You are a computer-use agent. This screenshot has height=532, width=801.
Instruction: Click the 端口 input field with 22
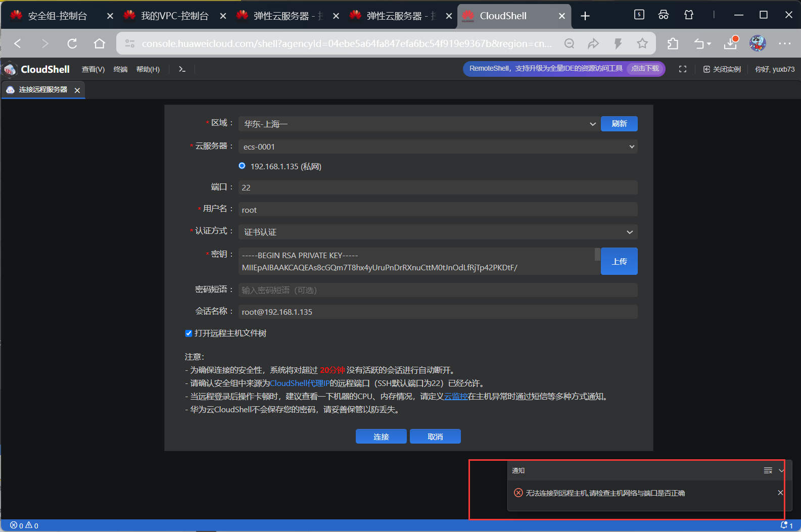pyautogui.click(x=438, y=187)
